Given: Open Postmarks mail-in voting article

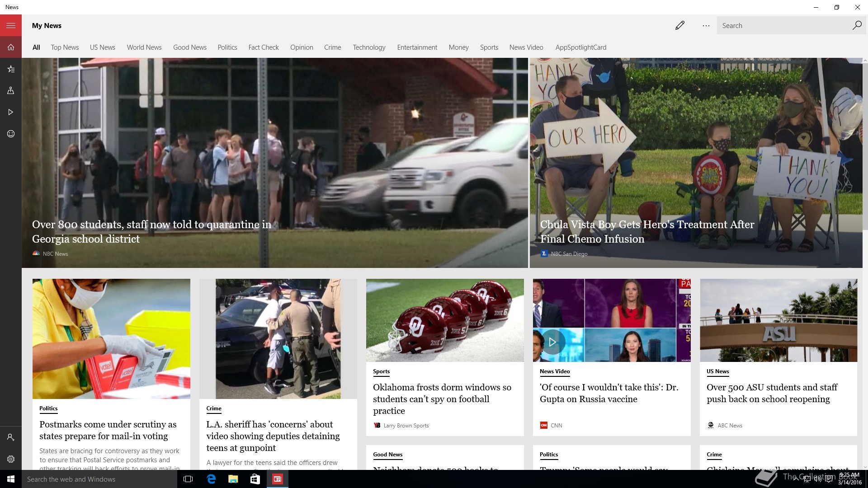Looking at the screenshot, I should coord(108,430).
